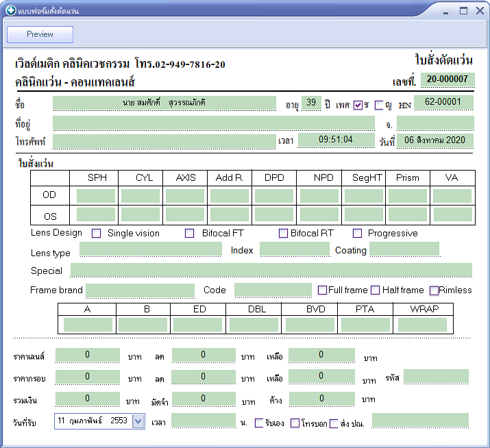
Task: Click the รหัส code field
Action: pyautogui.click(x=436, y=376)
